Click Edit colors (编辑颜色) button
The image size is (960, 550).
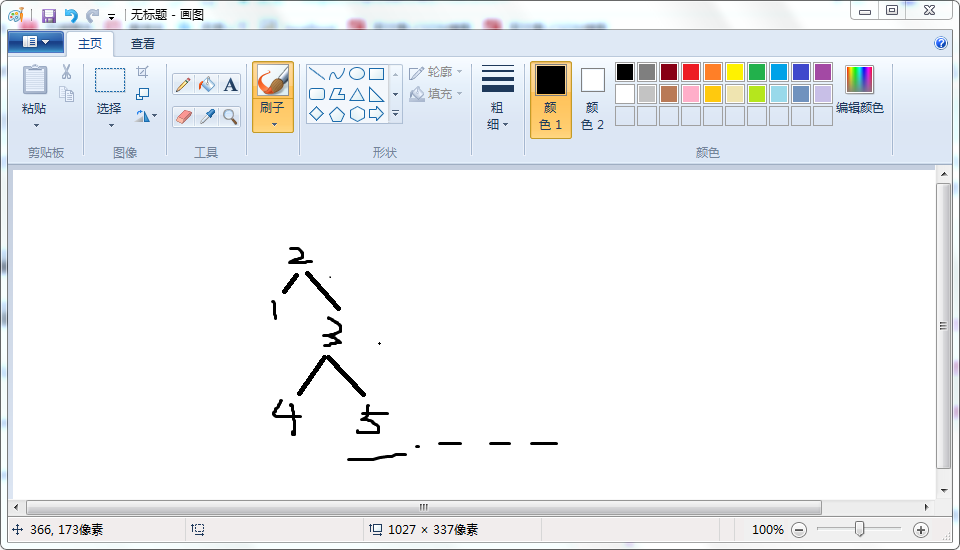click(x=860, y=89)
